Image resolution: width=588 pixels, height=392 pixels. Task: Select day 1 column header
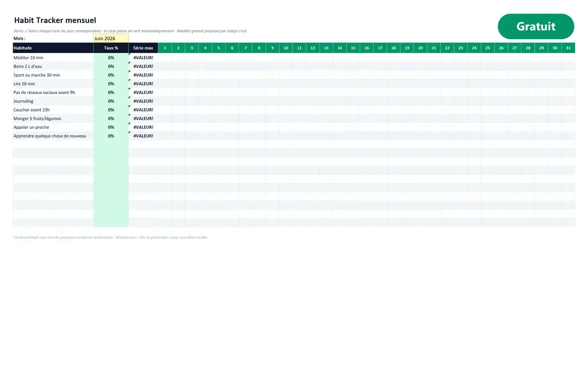[x=165, y=48]
